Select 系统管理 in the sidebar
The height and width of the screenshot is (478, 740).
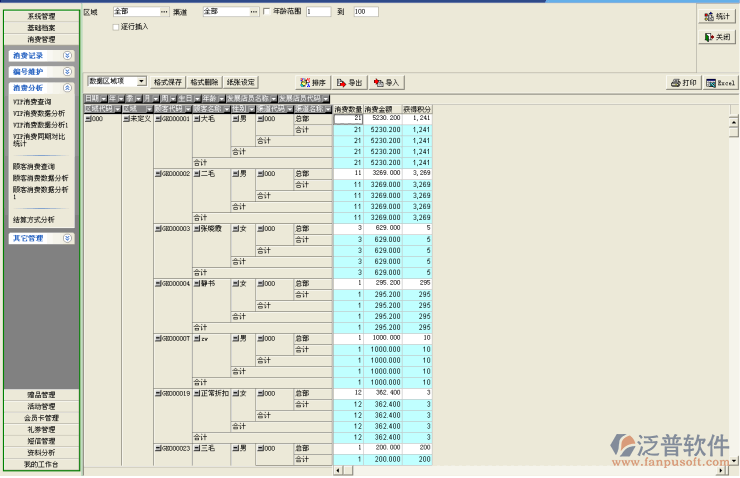tap(41, 17)
